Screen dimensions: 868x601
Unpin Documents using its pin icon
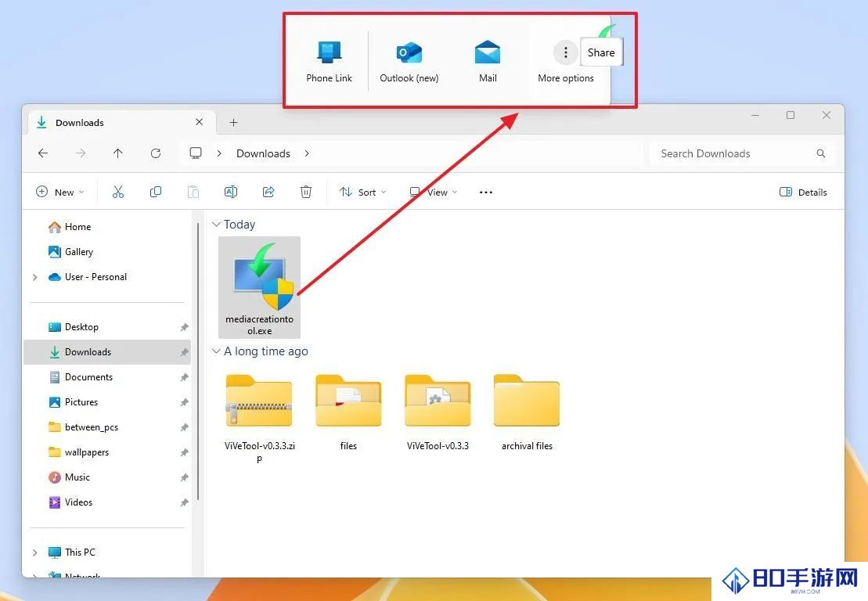coord(185,377)
